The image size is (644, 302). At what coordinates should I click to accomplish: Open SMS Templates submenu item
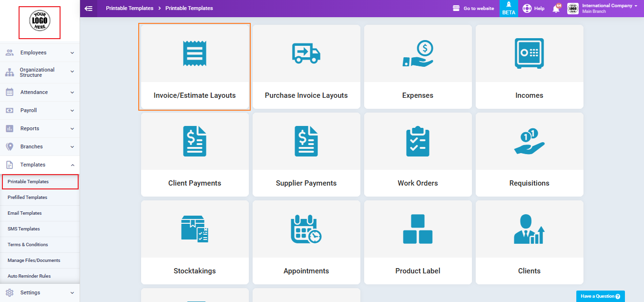click(x=40, y=229)
